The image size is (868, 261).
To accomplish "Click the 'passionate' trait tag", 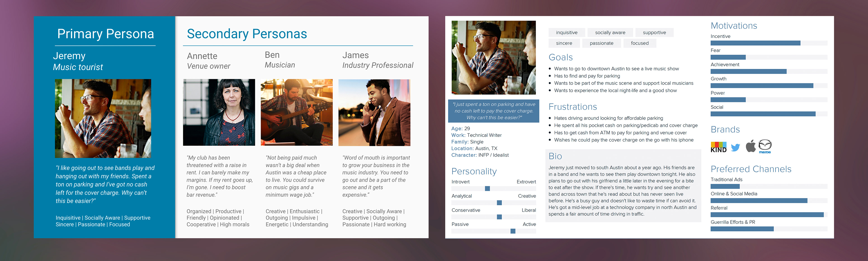I will pos(601,43).
